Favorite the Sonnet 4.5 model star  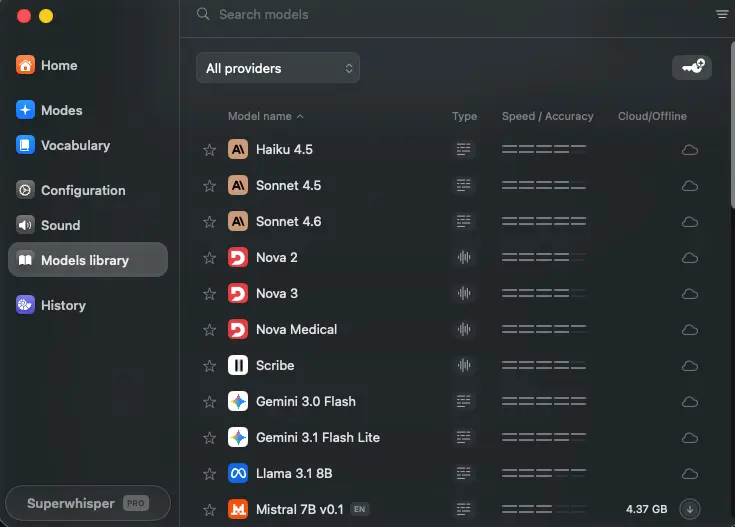210,186
